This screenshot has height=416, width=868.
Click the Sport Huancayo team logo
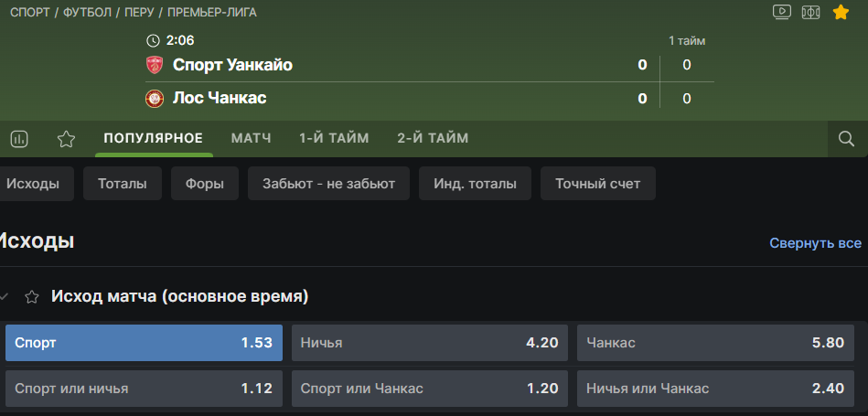(155, 65)
